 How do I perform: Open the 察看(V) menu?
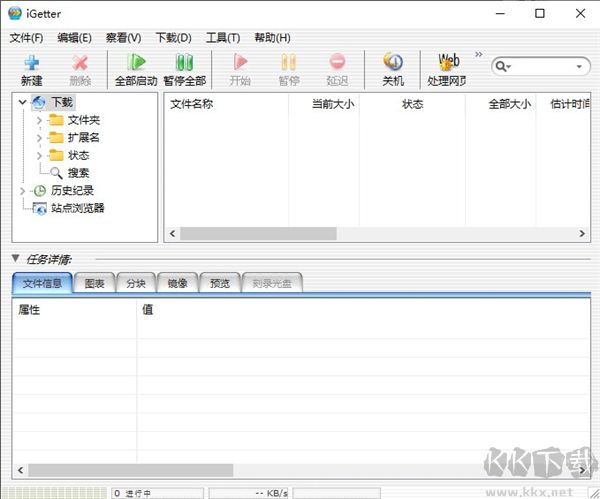123,38
